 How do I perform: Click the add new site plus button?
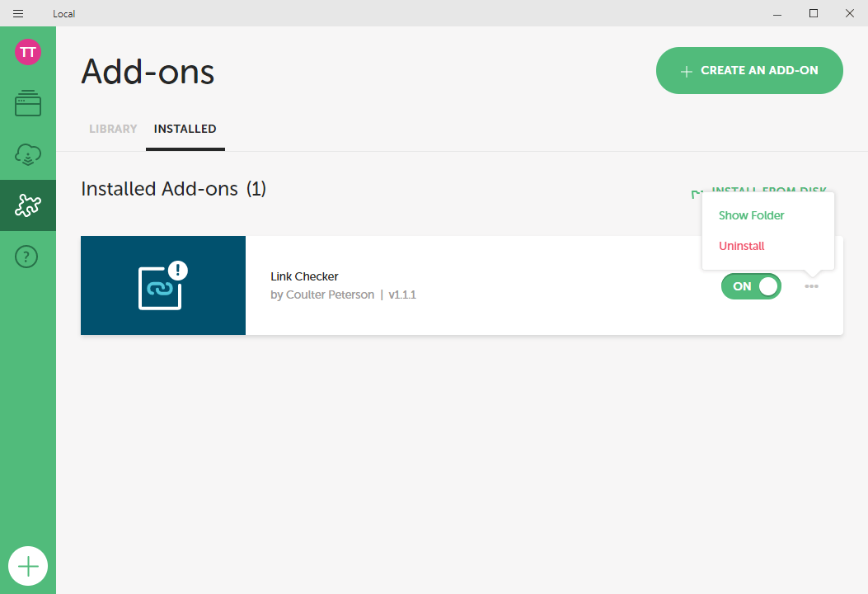pos(28,566)
